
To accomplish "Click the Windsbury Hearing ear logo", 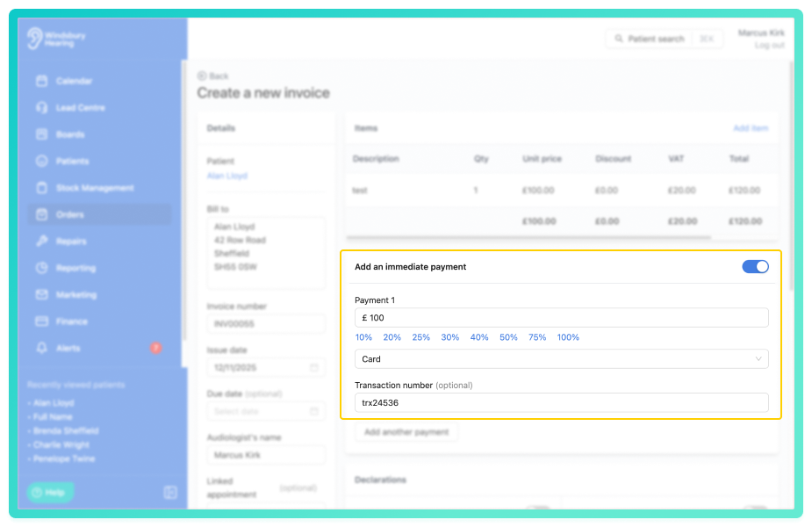I will coord(35,39).
